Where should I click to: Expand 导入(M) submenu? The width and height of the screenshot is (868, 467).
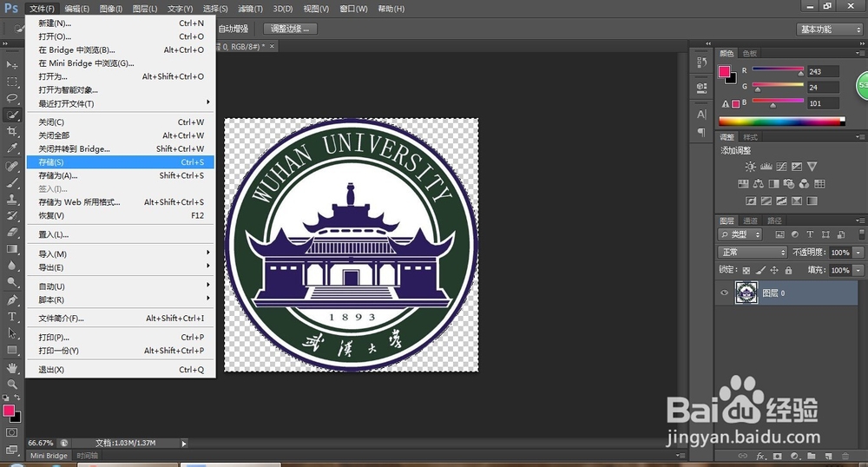pos(121,254)
